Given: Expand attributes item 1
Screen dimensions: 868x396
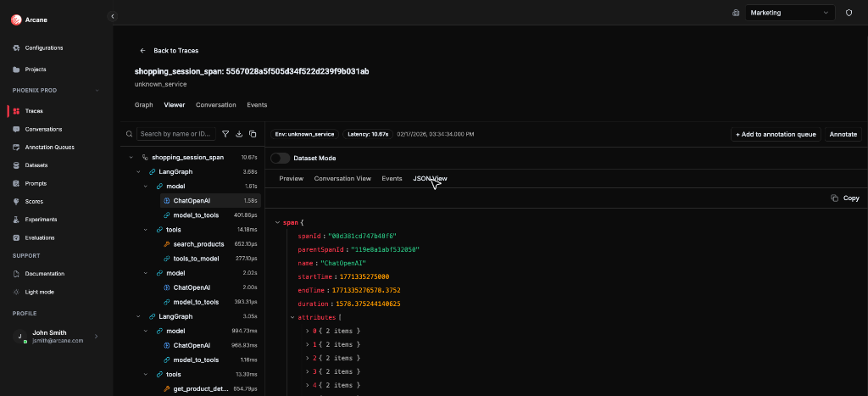Looking at the screenshot, I should coord(307,344).
